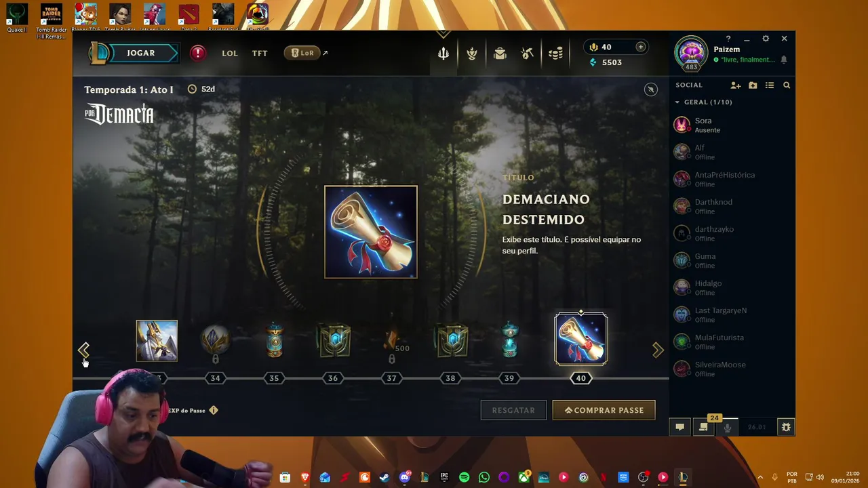Open the Loot bag icon

coord(500,54)
